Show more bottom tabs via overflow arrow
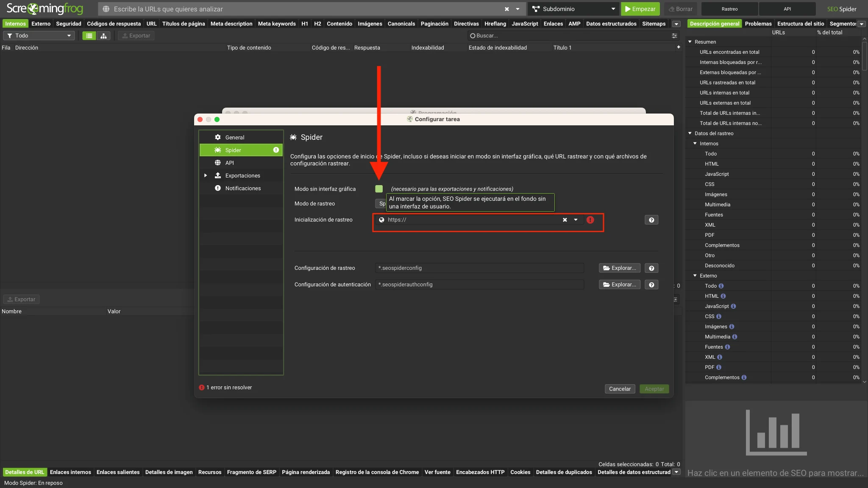This screenshot has width=868, height=488. click(676, 472)
